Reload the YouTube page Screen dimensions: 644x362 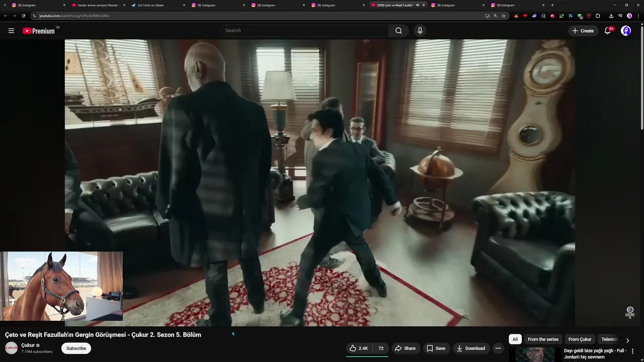point(23,16)
